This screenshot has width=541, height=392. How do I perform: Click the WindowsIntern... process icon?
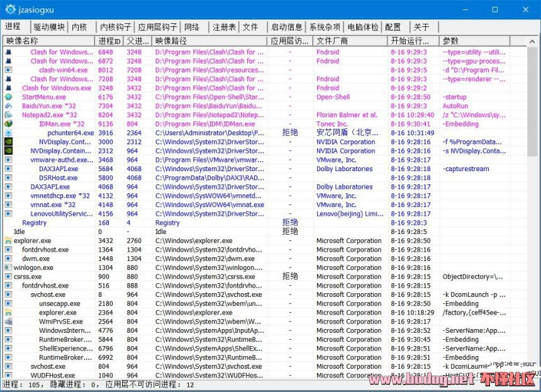click(x=8, y=330)
